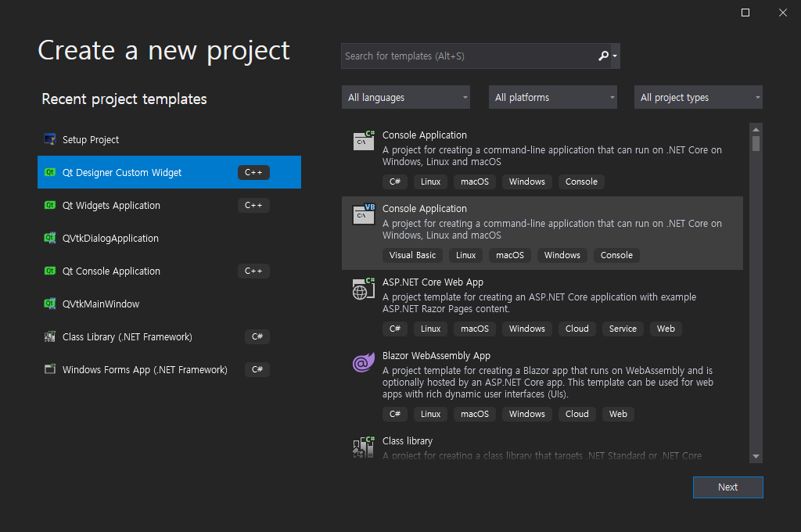The width and height of the screenshot is (801, 532).
Task: Select QVtkDialogApplication template
Action: pyautogui.click(x=169, y=238)
